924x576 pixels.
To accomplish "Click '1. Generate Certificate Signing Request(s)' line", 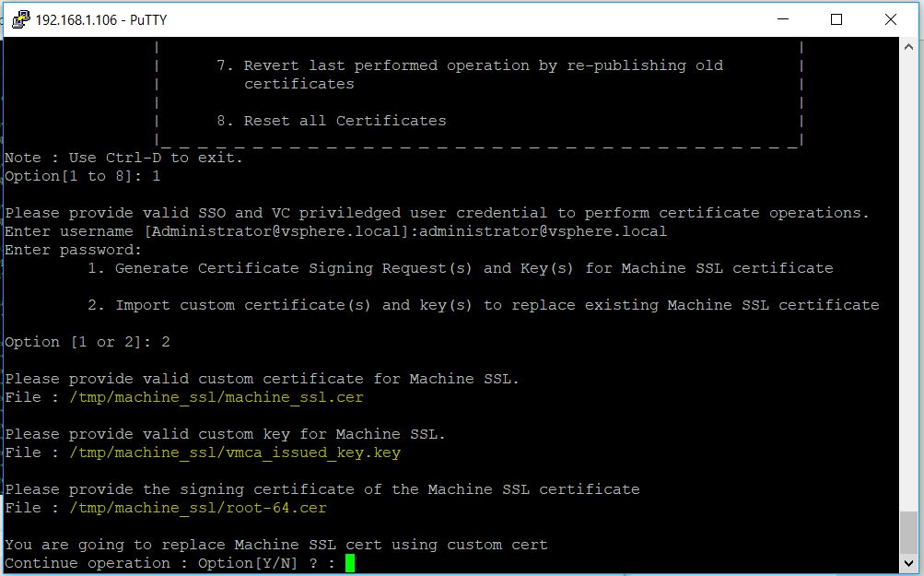I will pyautogui.click(x=461, y=268).
